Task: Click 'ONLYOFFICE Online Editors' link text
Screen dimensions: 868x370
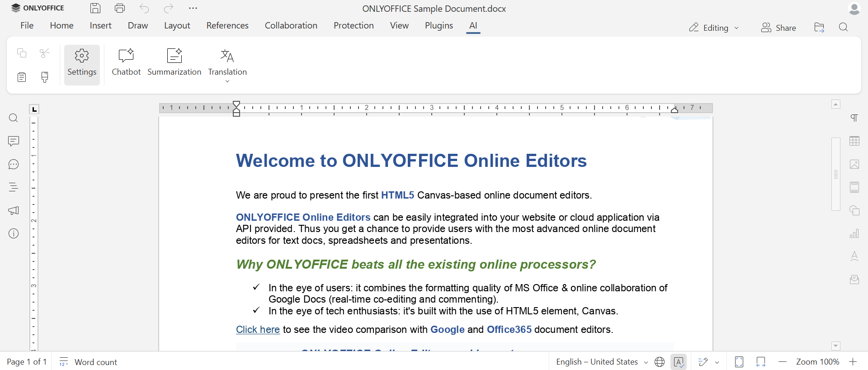Action: pos(303,218)
